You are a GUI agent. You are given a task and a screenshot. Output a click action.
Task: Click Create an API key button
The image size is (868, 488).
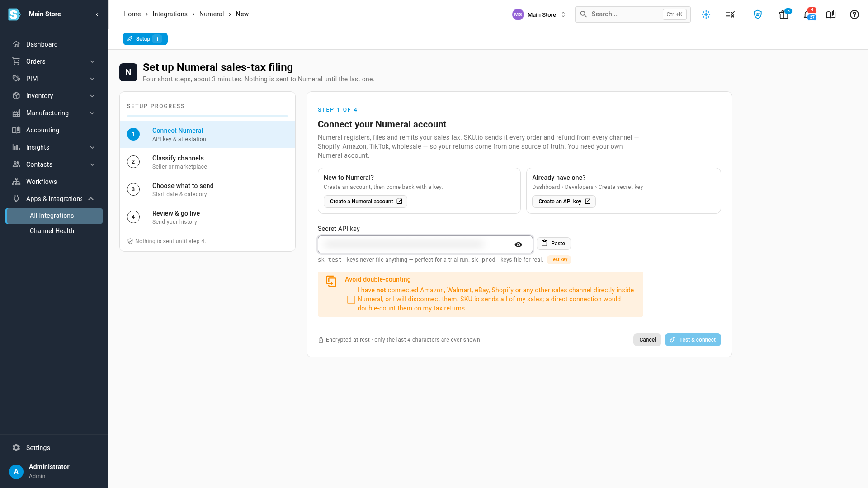coord(564,202)
